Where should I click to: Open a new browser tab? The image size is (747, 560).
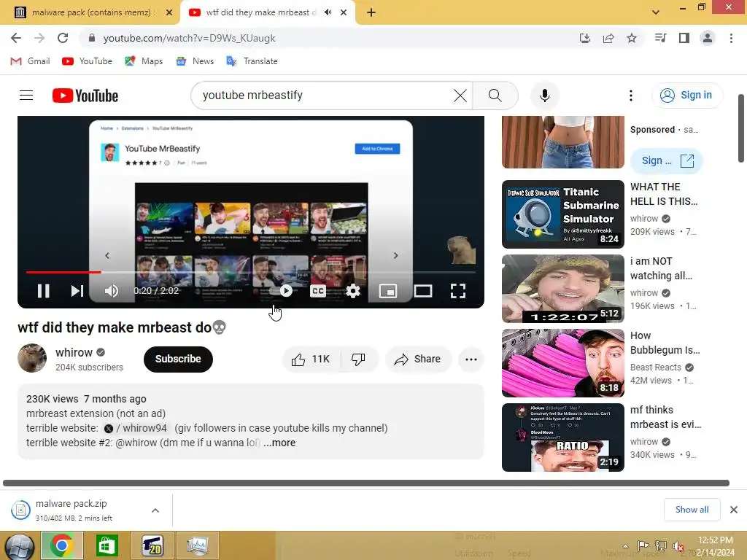pos(371,12)
